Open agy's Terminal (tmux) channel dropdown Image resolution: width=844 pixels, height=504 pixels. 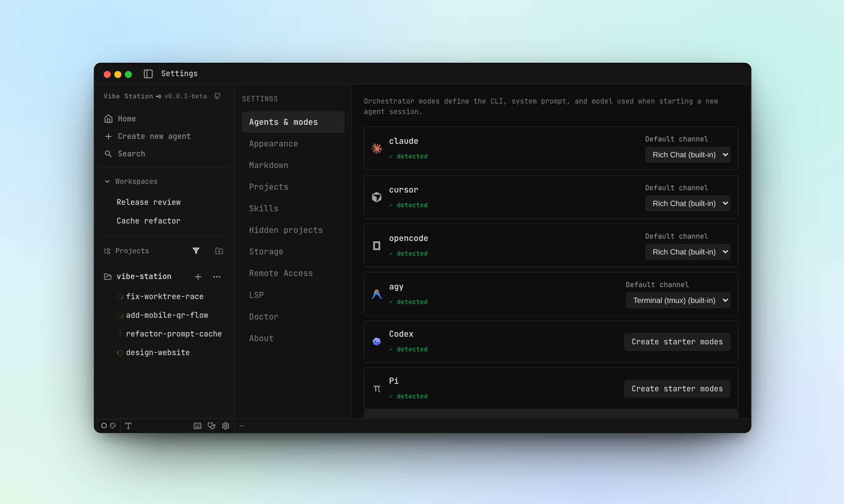[678, 300]
